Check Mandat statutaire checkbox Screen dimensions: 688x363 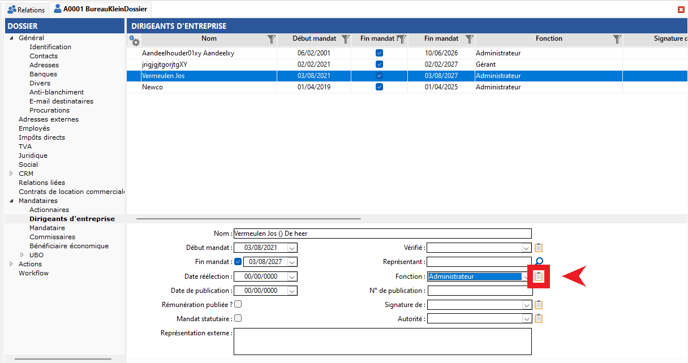point(238,318)
